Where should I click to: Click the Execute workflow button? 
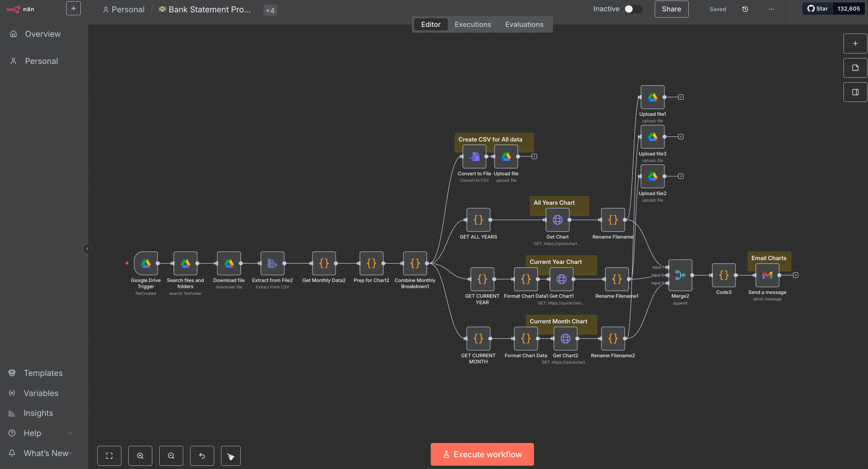(x=482, y=454)
